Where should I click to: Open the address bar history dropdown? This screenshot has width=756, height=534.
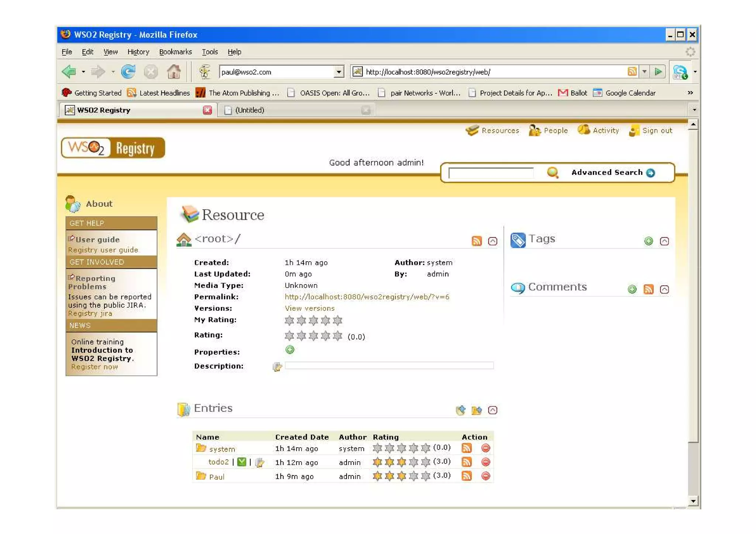pyautogui.click(x=644, y=72)
